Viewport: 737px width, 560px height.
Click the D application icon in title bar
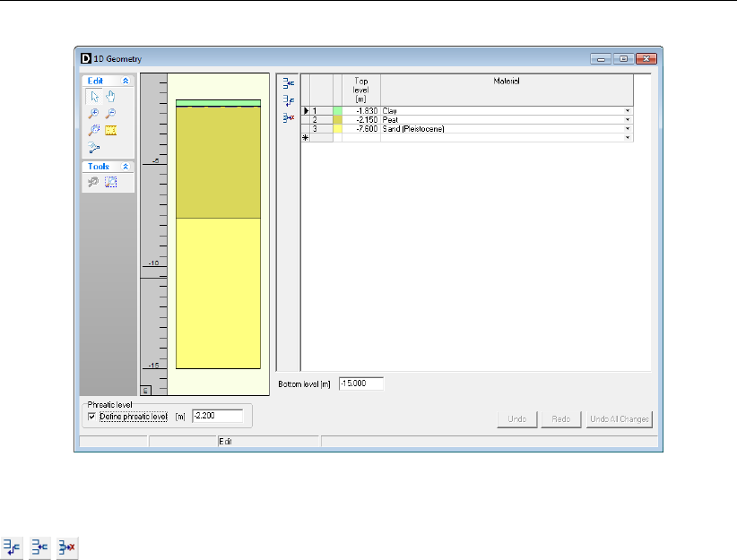click(86, 58)
